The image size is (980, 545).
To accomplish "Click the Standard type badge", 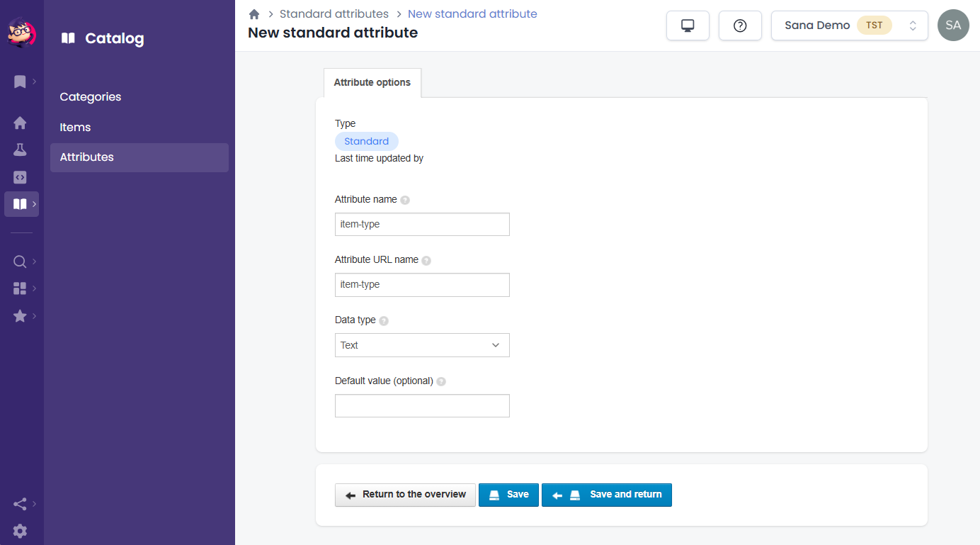I will (367, 141).
